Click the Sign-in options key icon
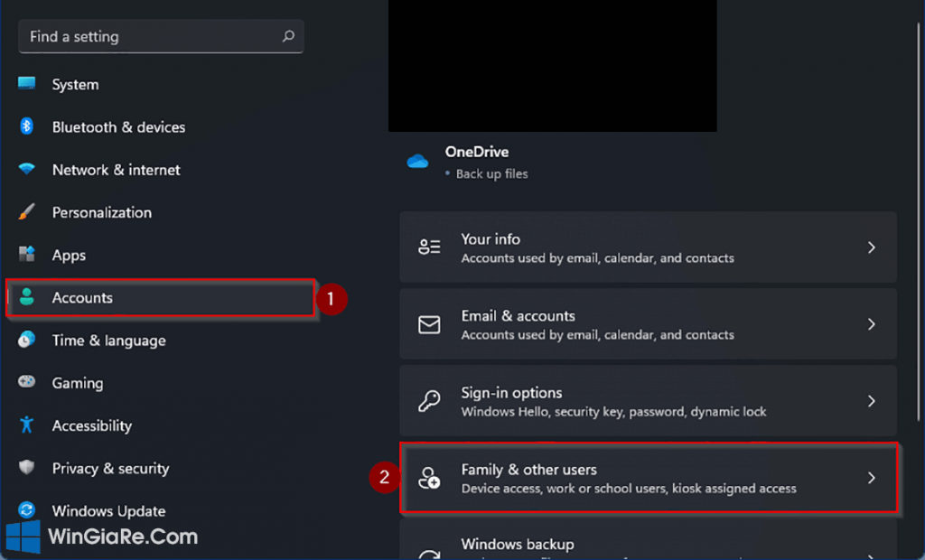The image size is (925, 560). (429, 401)
